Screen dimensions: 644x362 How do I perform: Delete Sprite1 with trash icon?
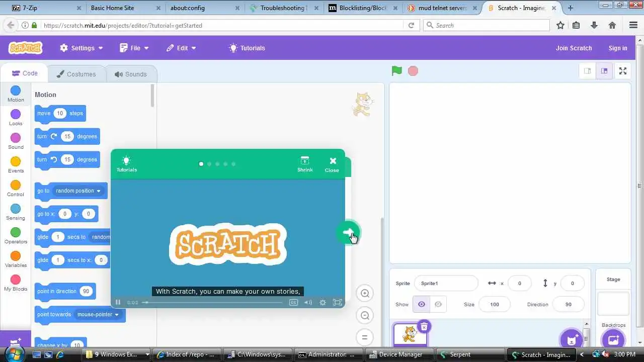[424, 327]
